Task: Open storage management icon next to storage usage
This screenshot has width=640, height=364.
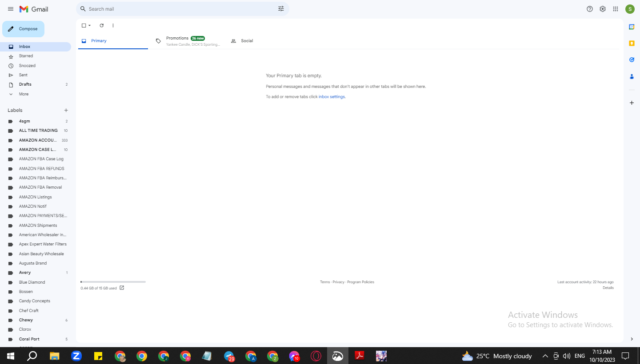Action: pos(122,288)
